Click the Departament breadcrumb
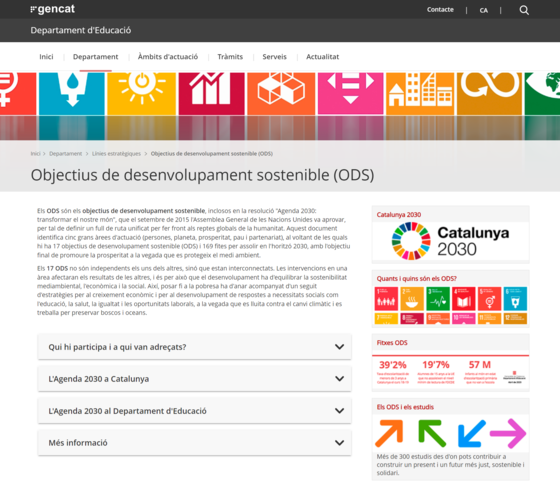Viewport: 560px width, 487px height. click(66, 154)
